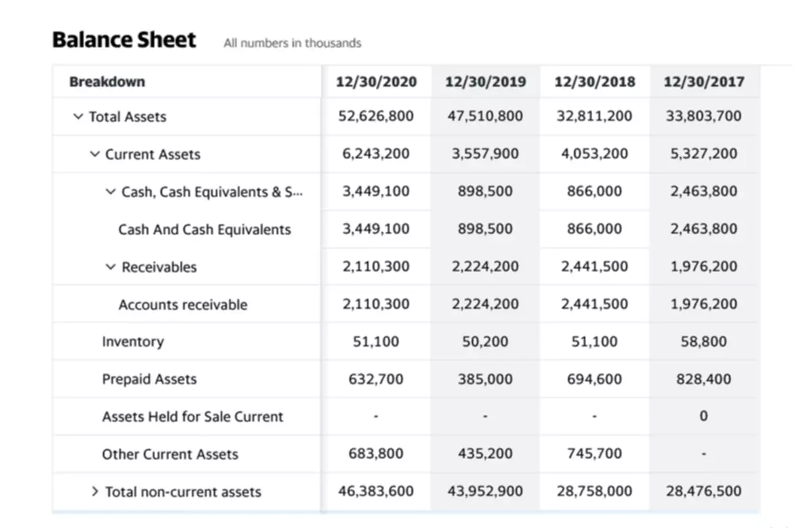
Task: Click non-current assets value 43,952,900
Action: click(x=485, y=491)
